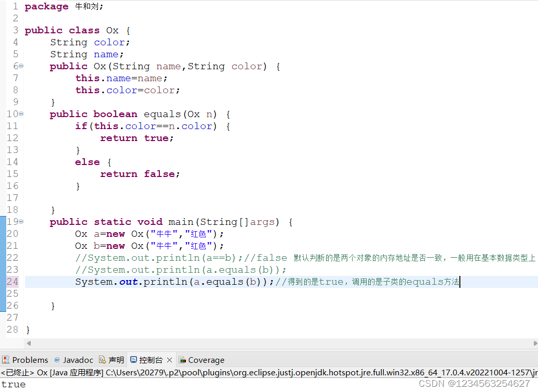538x392 pixels.
Task: Click the left arrow of the horizontal scrollbar
Action: [29, 343]
